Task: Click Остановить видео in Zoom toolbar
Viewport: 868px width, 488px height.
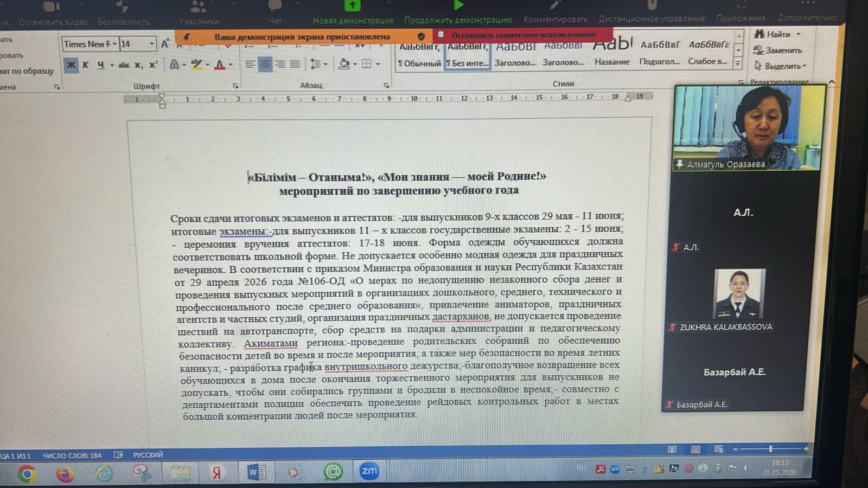Action: click(x=53, y=15)
